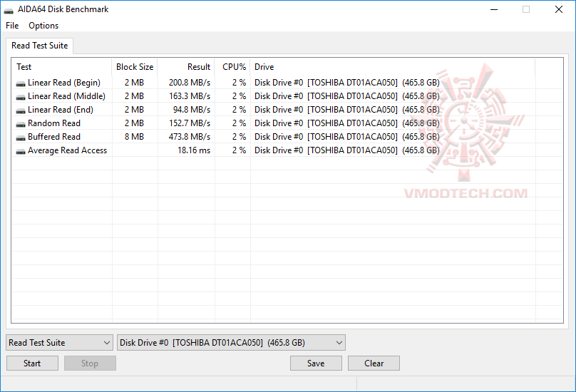
Task: Click the drive icon beside Random Read
Action: point(21,125)
